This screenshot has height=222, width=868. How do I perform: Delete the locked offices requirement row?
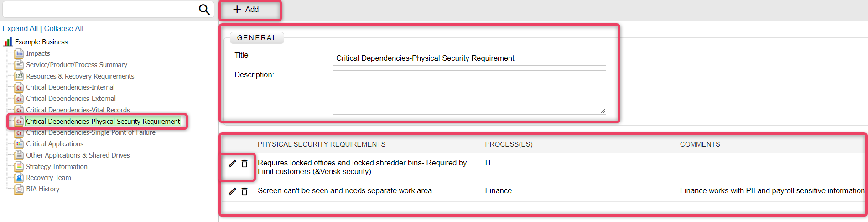point(244,164)
